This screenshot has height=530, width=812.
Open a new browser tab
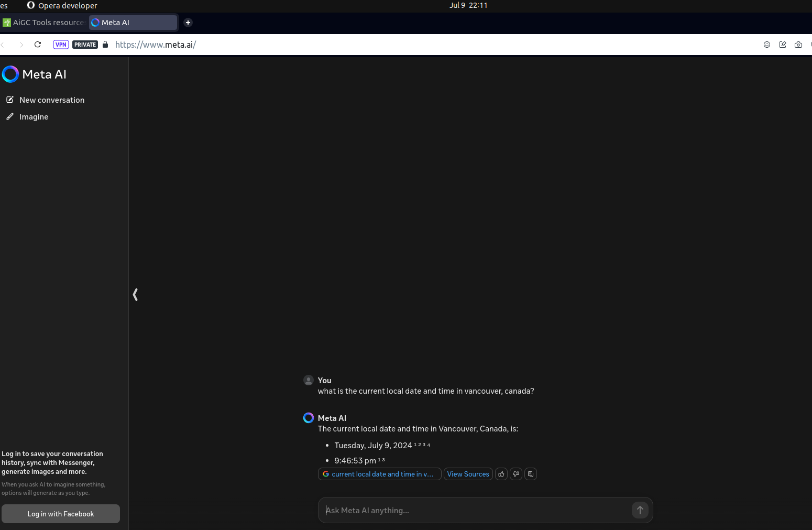tap(188, 23)
